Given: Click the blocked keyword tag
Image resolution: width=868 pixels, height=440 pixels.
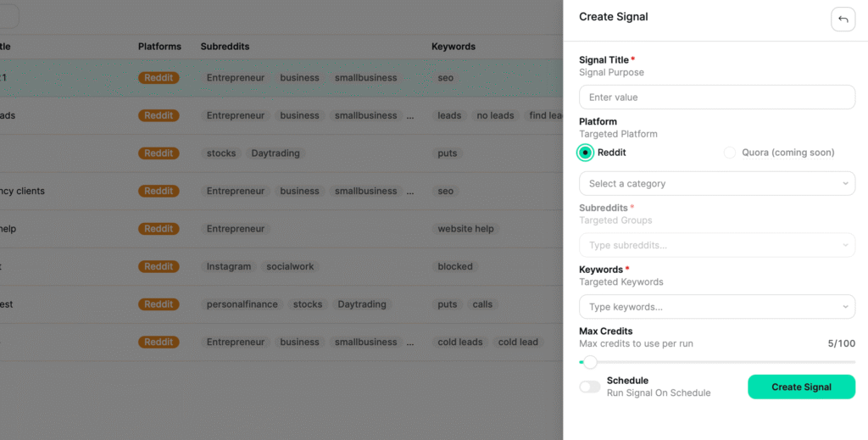Looking at the screenshot, I should [x=455, y=266].
